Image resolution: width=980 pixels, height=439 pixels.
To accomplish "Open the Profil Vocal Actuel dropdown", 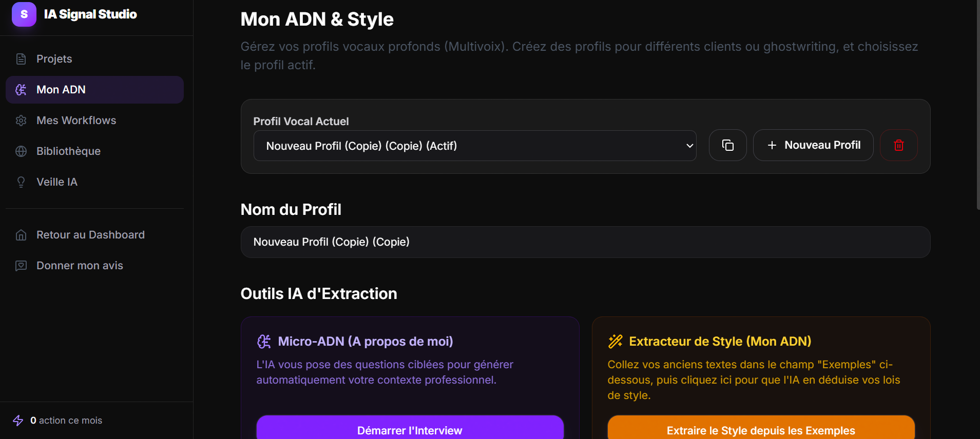I will coord(475,146).
